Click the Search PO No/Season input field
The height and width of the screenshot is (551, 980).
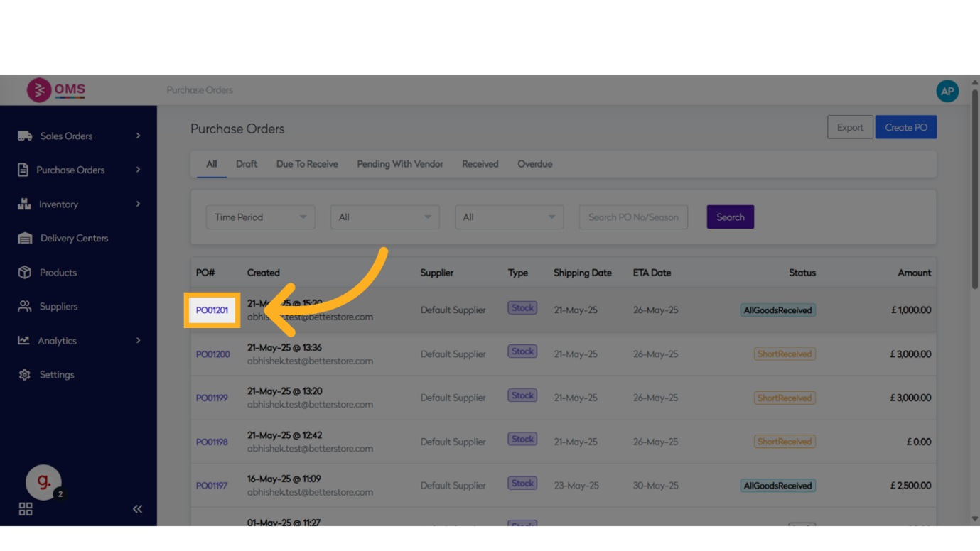[633, 217]
